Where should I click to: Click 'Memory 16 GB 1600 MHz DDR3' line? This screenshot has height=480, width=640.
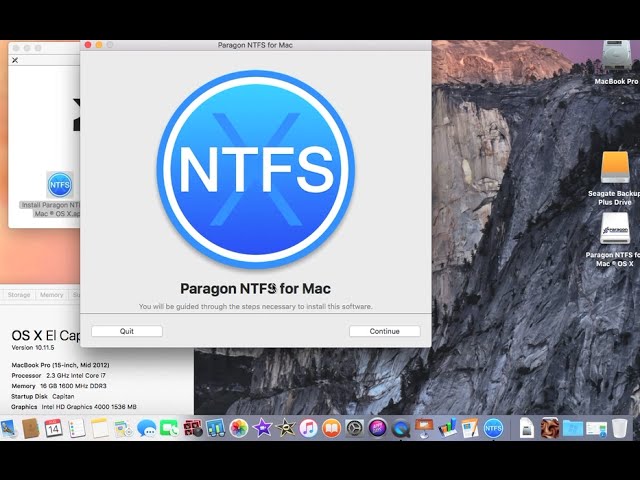pos(59,386)
